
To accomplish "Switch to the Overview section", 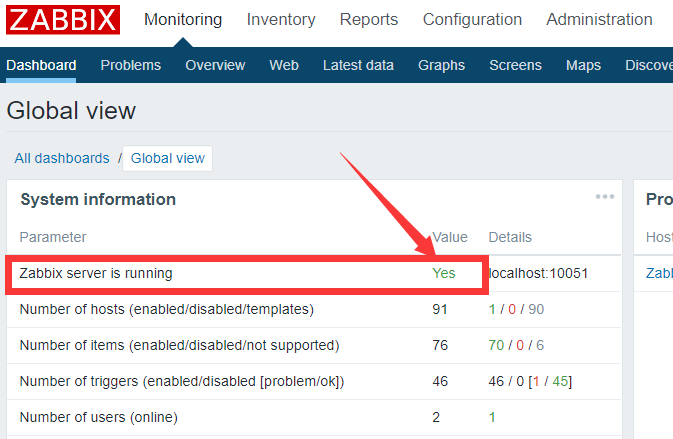I will pos(215,65).
